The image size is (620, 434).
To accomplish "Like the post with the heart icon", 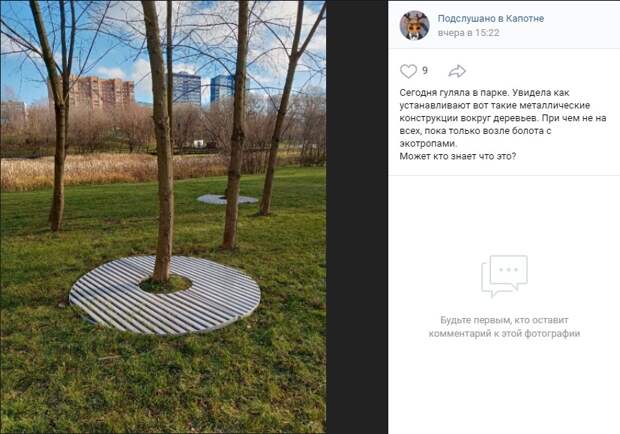I will [408, 71].
